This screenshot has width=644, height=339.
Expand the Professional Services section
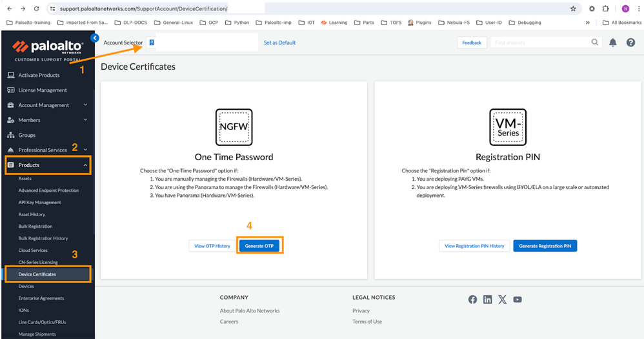(x=86, y=150)
